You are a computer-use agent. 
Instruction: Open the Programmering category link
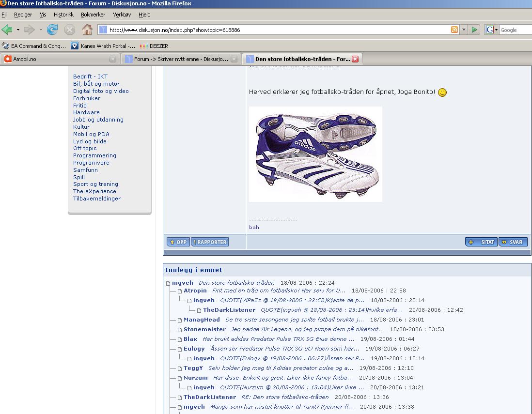point(94,155)
